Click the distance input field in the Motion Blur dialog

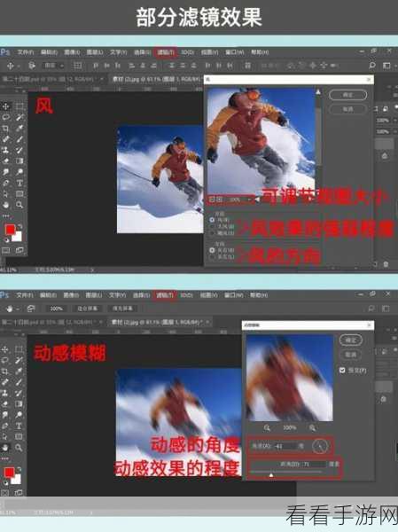click(x=314, y=464)
